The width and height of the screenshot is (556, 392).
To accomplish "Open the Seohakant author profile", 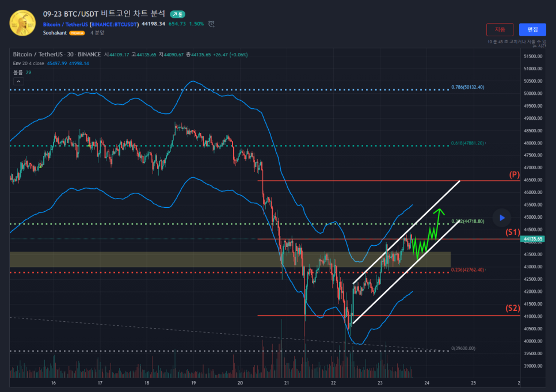I will click(x=55, y=33).
